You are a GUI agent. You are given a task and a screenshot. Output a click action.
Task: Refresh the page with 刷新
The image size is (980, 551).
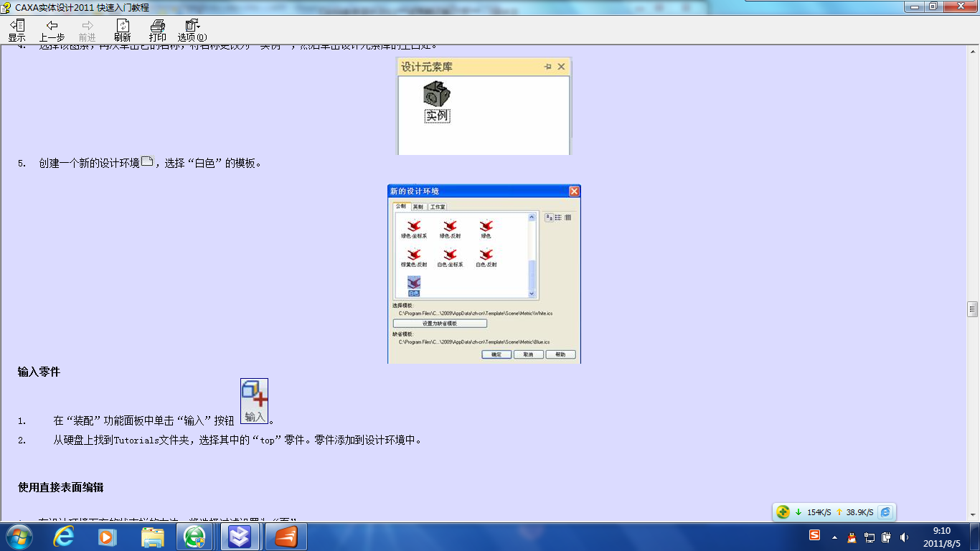click(x=123, y=30)
